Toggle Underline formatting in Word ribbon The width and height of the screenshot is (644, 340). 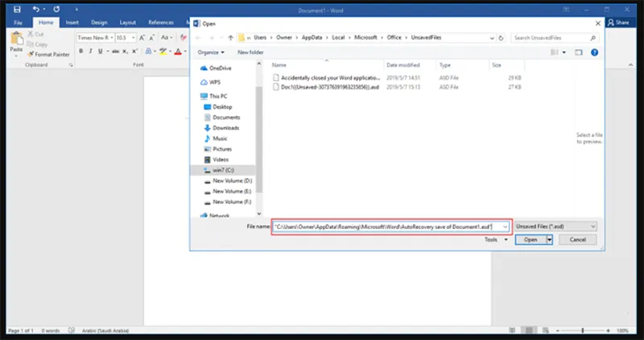[100, 52]
